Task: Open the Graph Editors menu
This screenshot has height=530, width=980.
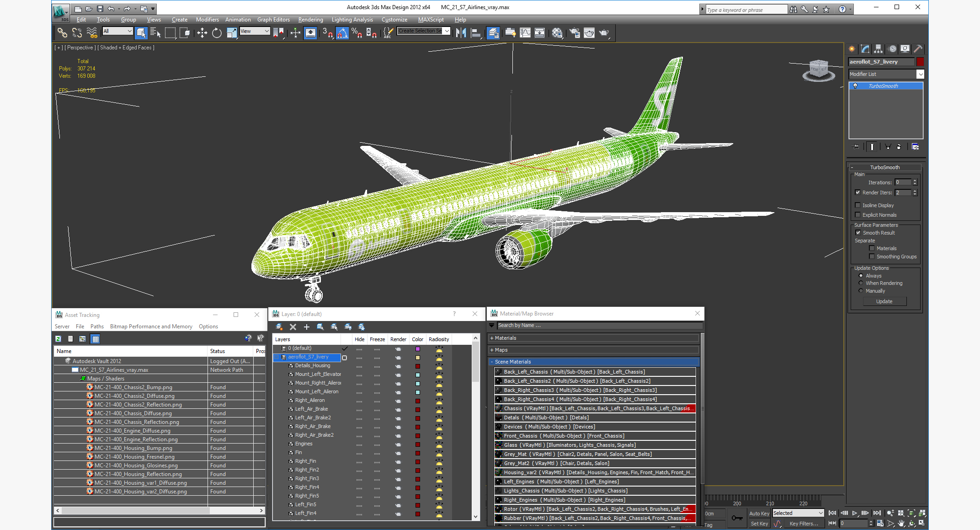Action: click(x=273, y=20)
